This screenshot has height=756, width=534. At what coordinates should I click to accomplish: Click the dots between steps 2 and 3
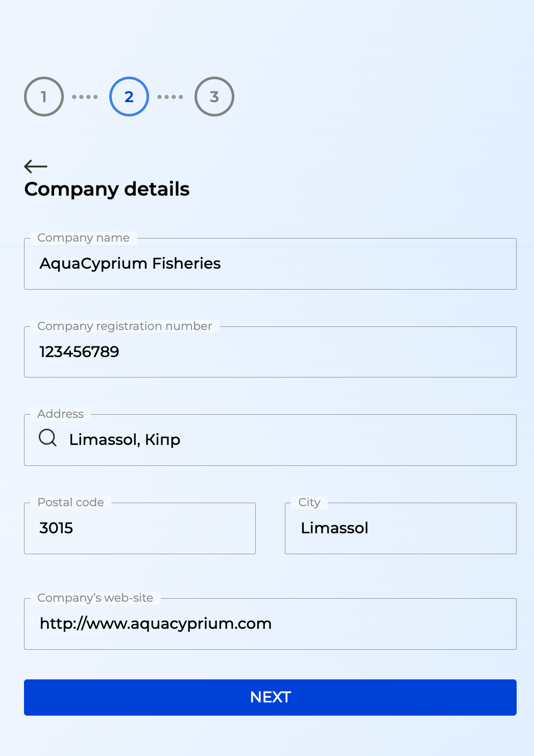click(x=170, y=97)
